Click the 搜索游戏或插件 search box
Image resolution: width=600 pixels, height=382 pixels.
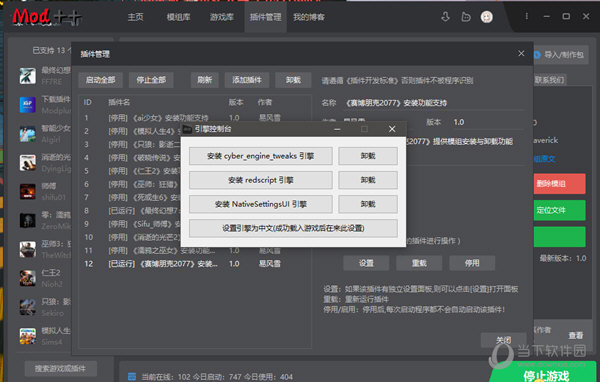(x=60, y=369)
